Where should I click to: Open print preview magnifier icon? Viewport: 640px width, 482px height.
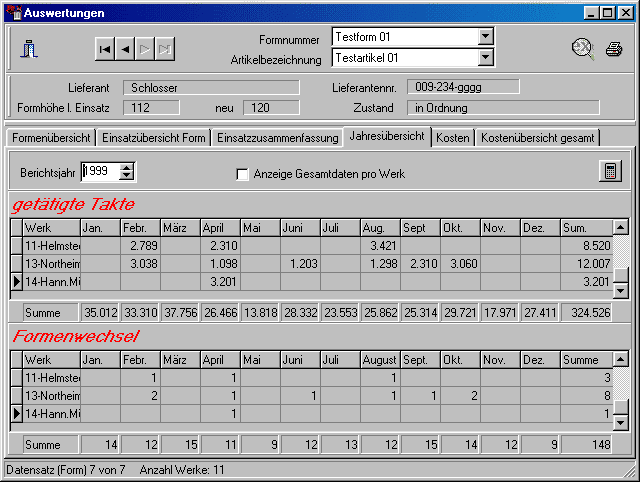(x=582, y=48)
